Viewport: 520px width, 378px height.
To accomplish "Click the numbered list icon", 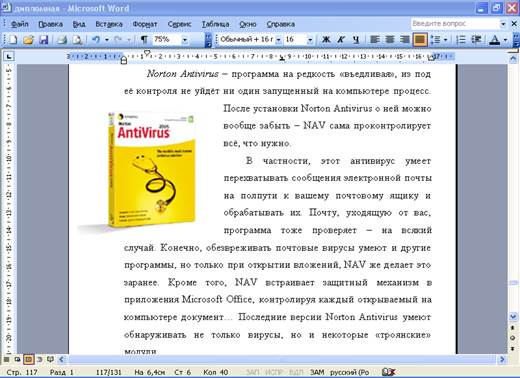I will tap(461, 40).
